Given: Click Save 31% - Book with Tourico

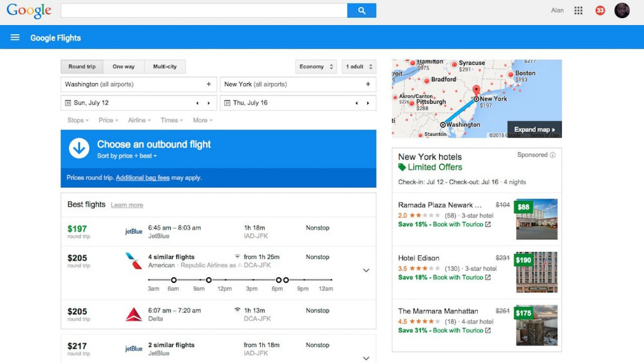Looking at the screenshot, I should [x=440, y=331].
